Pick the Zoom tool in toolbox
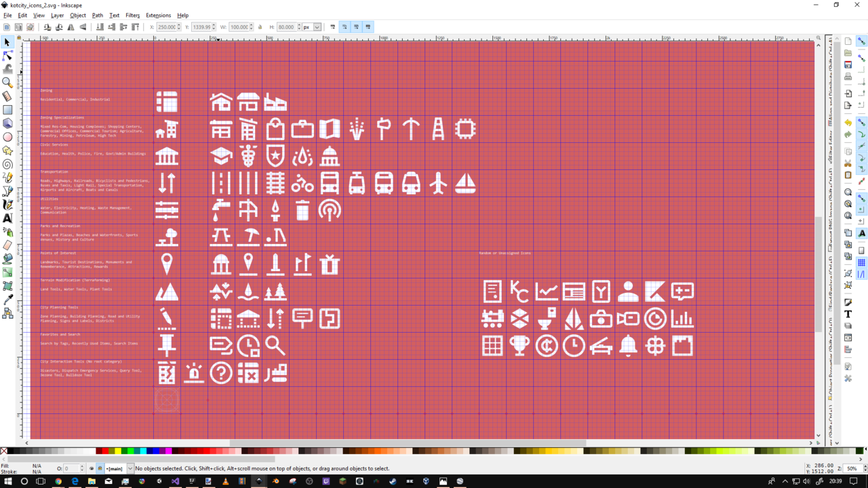 click(7, 83)
